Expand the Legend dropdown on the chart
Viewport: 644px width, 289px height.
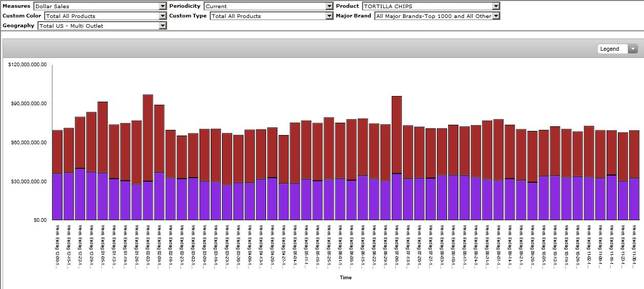(617, 49)
